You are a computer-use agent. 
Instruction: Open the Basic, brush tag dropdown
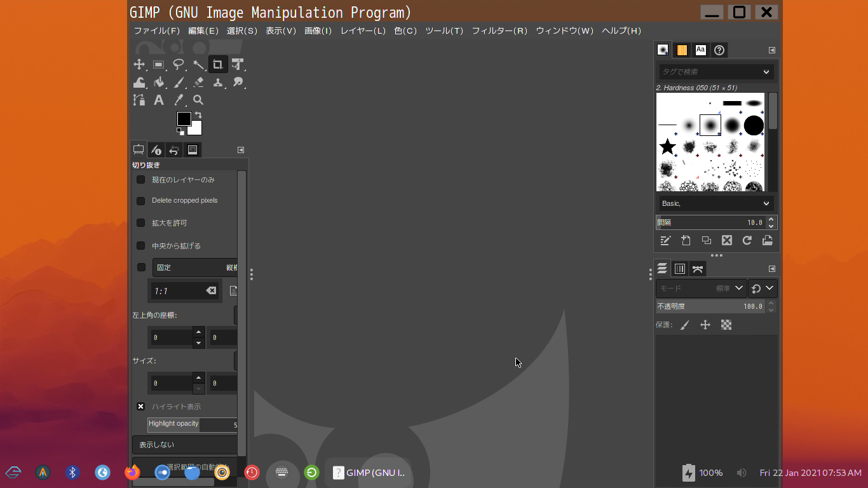(715, 203)
